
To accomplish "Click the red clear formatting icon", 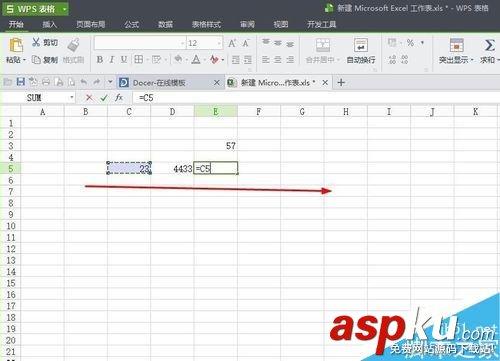I will (214, 60).
